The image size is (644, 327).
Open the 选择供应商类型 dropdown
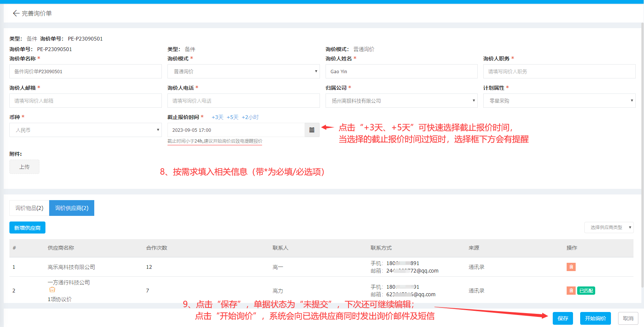click(609, 228)
